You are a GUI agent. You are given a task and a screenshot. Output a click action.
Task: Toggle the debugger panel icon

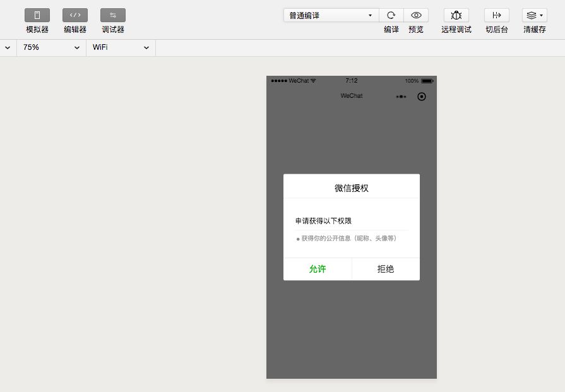click(x=113, y=15)
